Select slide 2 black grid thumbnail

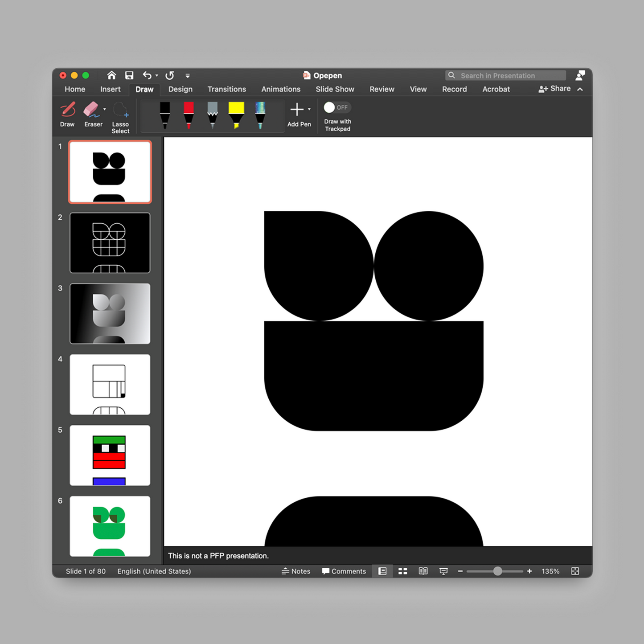(x=110, y=243)
